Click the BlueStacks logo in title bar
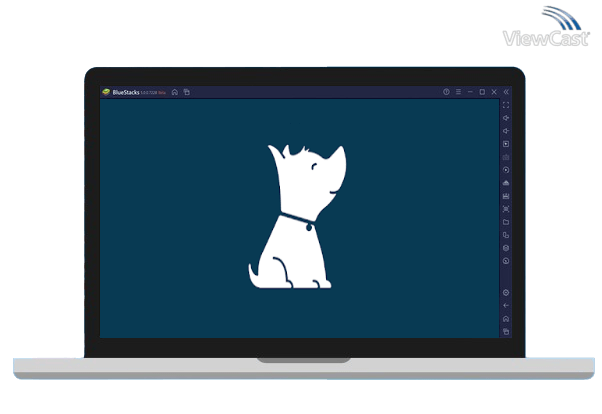 click(x=106, y=92)
